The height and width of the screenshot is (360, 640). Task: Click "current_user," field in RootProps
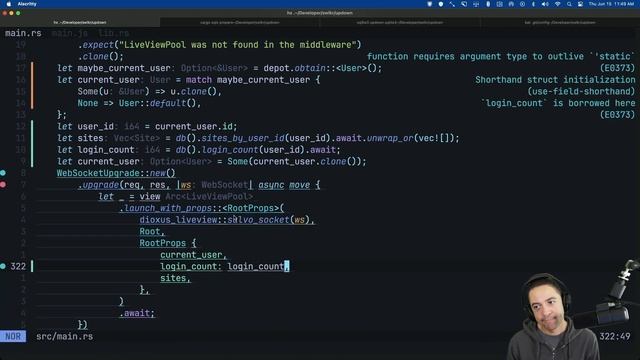(193, 255)
